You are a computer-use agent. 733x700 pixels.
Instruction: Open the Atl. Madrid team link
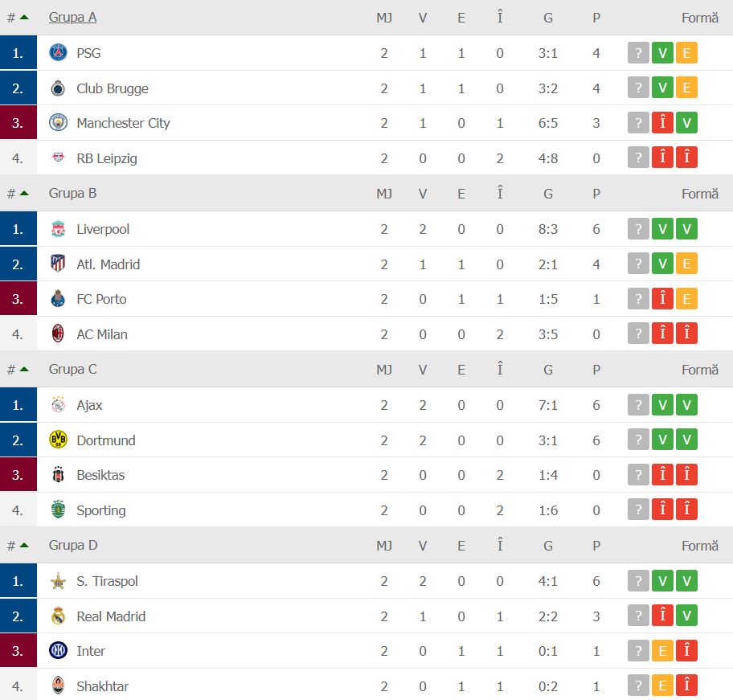(x=107, y=264)
